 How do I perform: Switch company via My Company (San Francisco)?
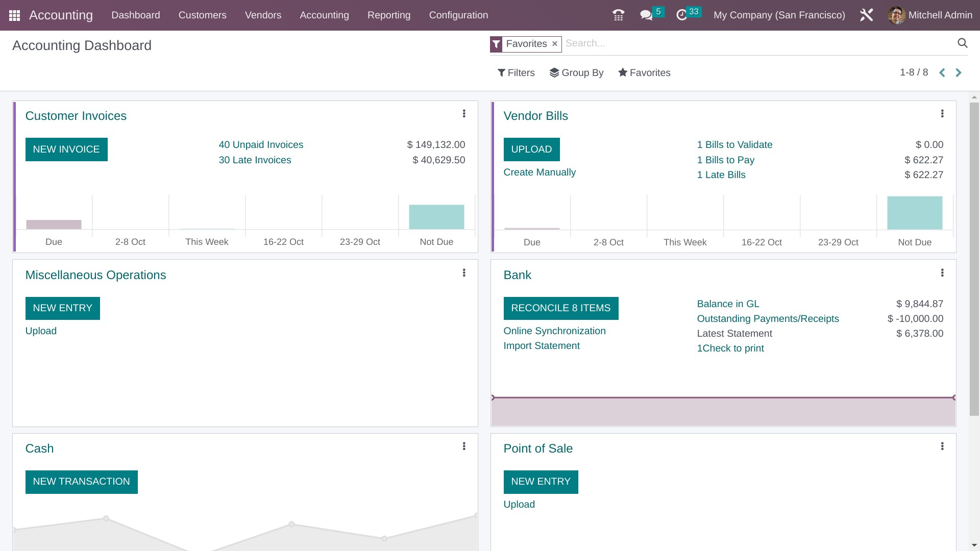pyautogui.click(x=779, y=15)
